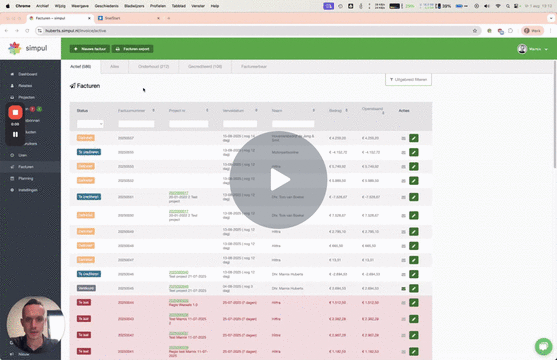
Task: Open the project link on row 20250546
Action: point(179,272)
